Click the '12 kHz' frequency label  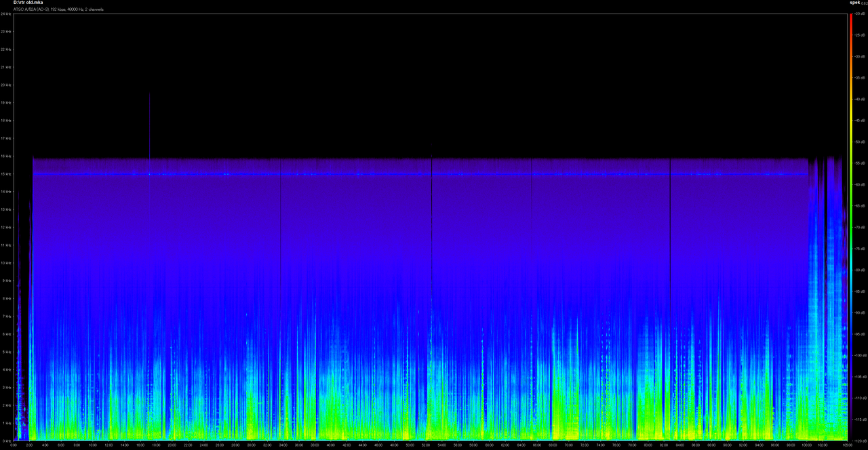tap(6, 227)
